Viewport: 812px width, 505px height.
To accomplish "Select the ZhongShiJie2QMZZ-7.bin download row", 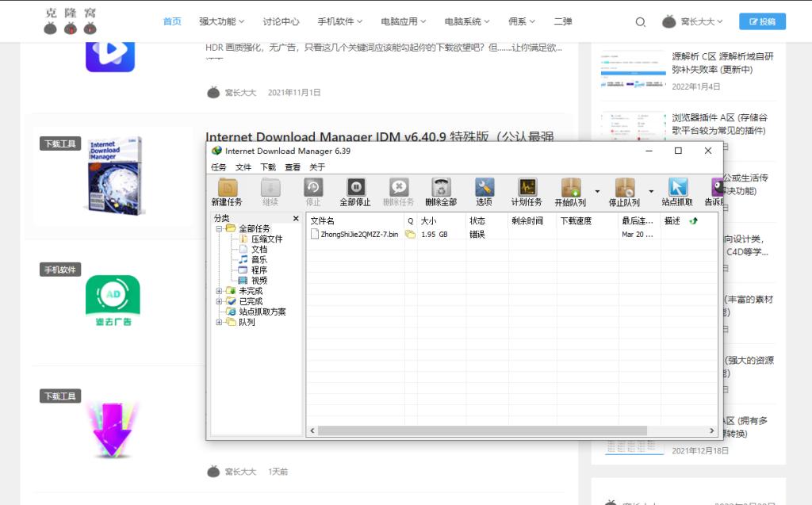I will point(511,235).
